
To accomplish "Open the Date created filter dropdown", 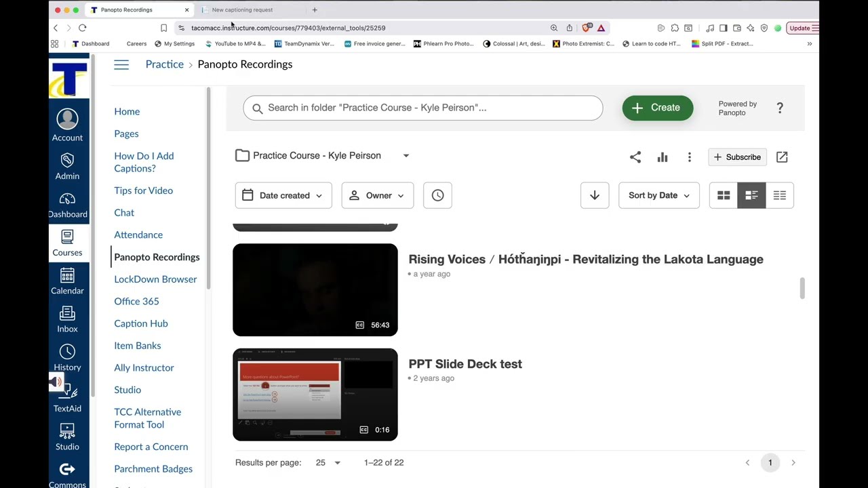I will click(283, 195).
